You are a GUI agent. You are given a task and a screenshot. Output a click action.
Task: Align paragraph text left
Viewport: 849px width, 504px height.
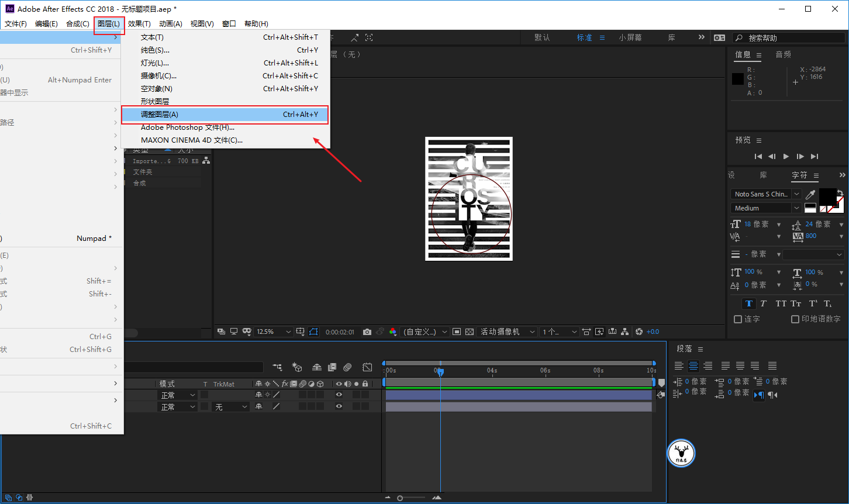(x=679, y=366)
